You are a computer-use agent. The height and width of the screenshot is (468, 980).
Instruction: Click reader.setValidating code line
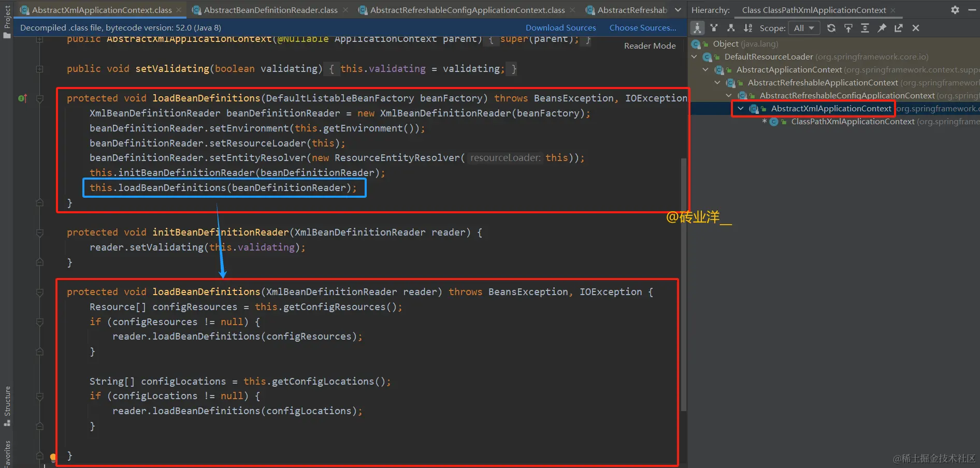click(197, 247)
